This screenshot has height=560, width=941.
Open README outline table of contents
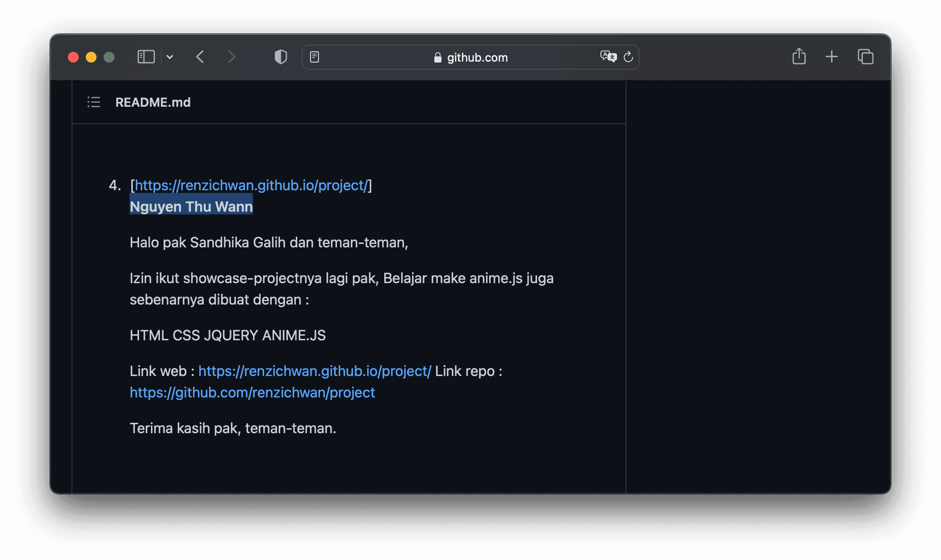point(94,102)
